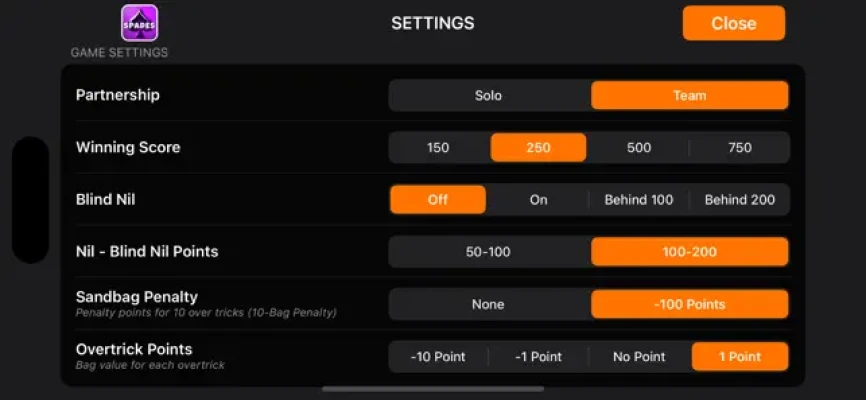Select 1 Point overtrick value
866x400 pixels.
740,357
